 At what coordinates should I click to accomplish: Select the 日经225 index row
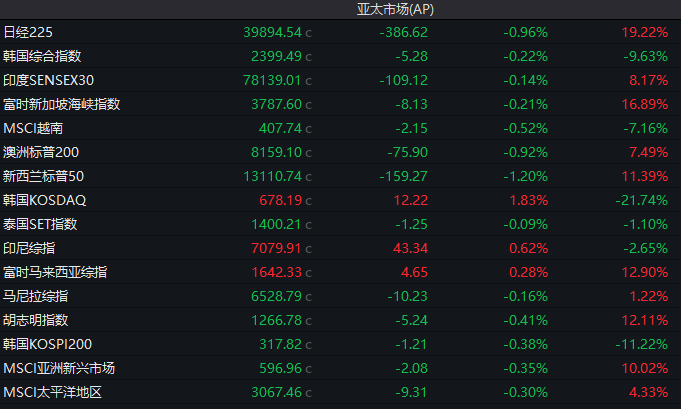pyautogui.click(x=28, y=32)
